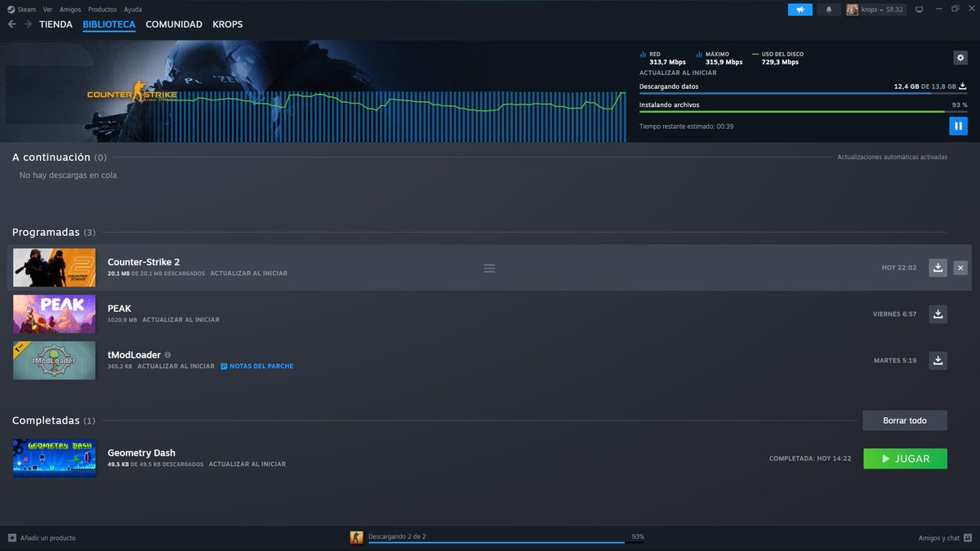Viewport: 980px width, 551px height.
Task: Open Amigos y chat
Action: (x=944, y=538)
